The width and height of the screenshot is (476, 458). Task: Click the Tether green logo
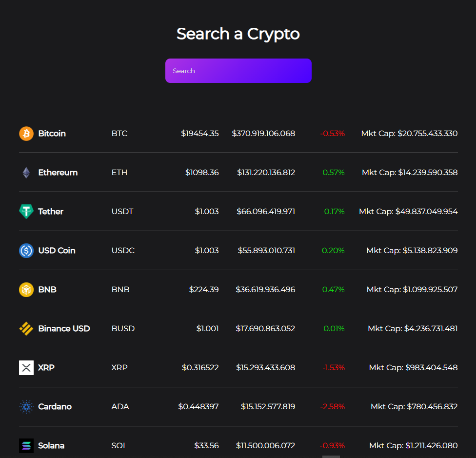point(26,211)
